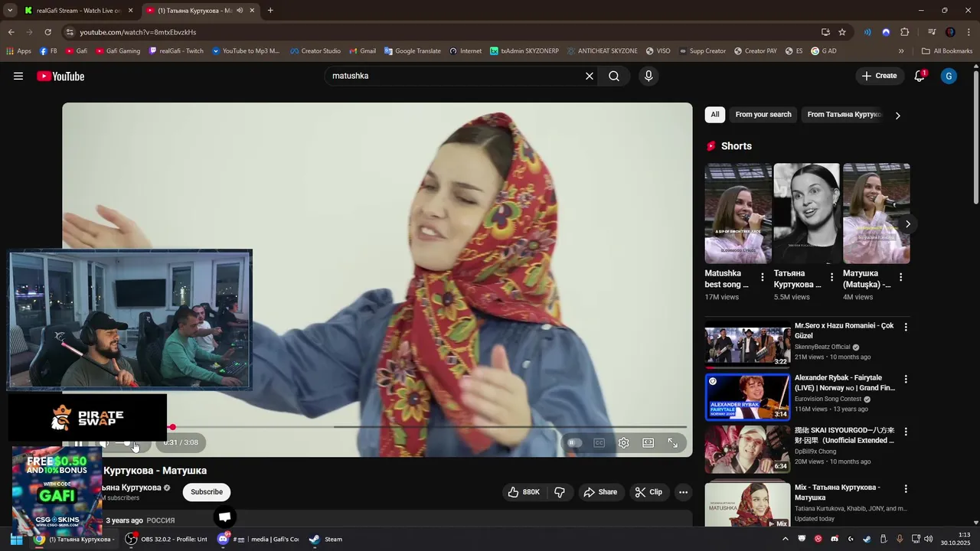Like the video with 880K likes
The image size is (980, 551).
524,492
